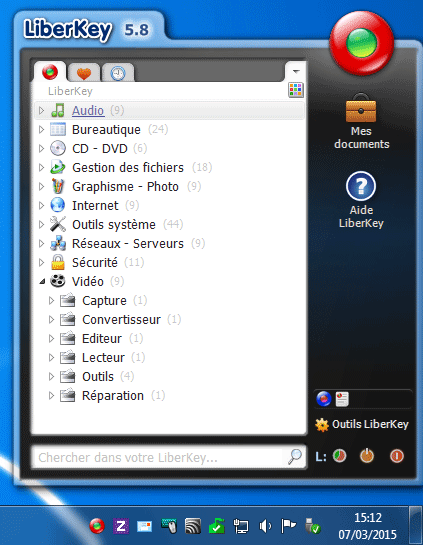
Task: Switch to the recent clock tab
Action: click(x=118, y=73)
